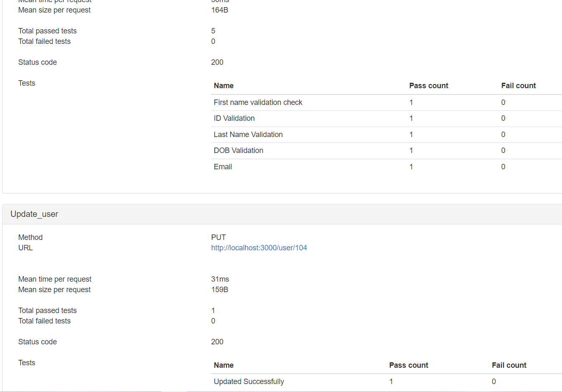Image resolution: width=562 pixels, height=392 pixels.
Task: Click Status code label above Update_user panel
Action: 37,62
